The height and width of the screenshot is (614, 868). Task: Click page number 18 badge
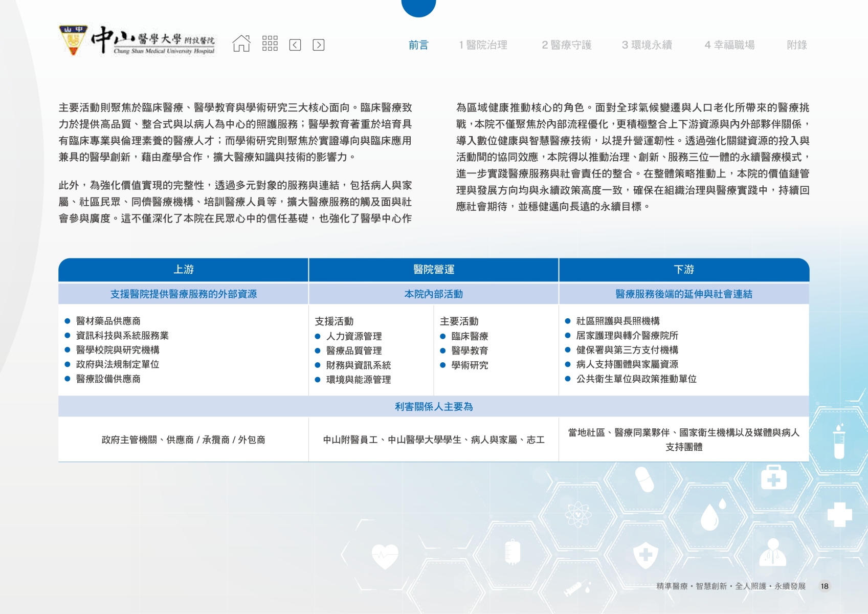pyautogui.click(x=825, y=586)
